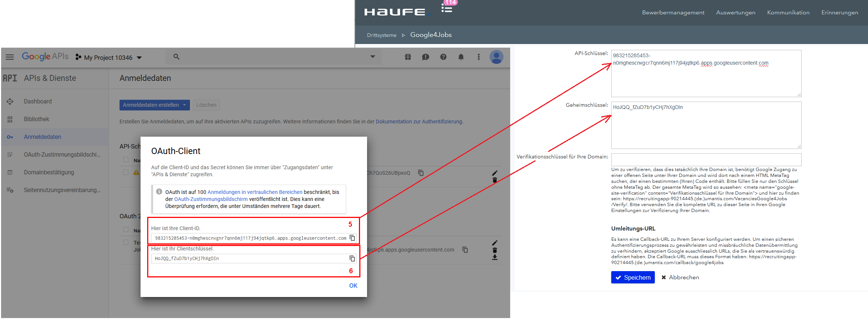This screenshot has width=868, height=321.
Task: Tick the API key row checkbox with warning
Action: (x=126, y=173)
